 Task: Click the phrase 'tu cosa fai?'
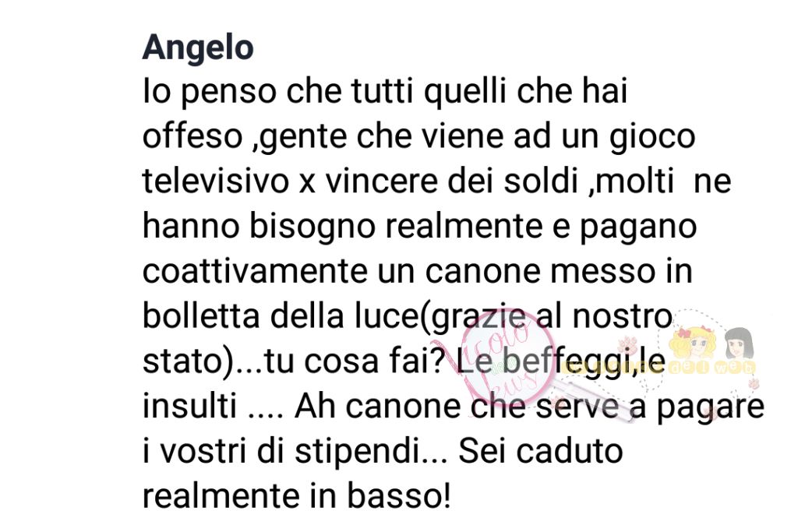[x=355, y=361]
